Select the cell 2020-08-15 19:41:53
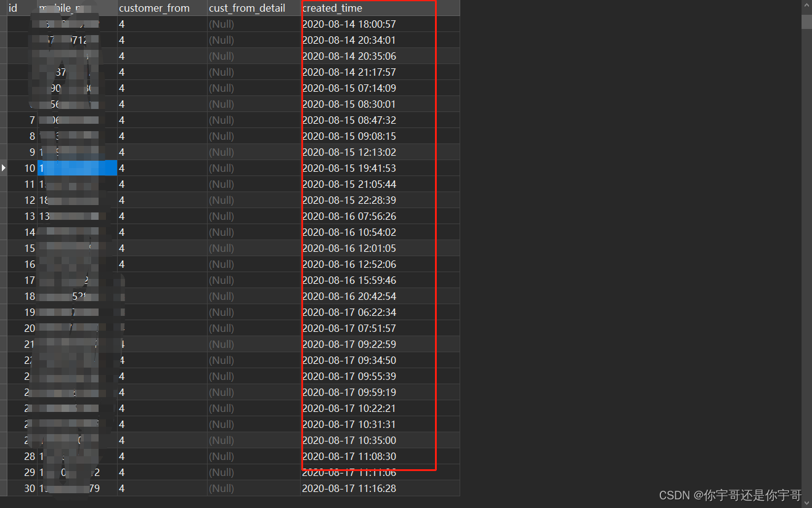The image size is (812, 508). point(380,168)
